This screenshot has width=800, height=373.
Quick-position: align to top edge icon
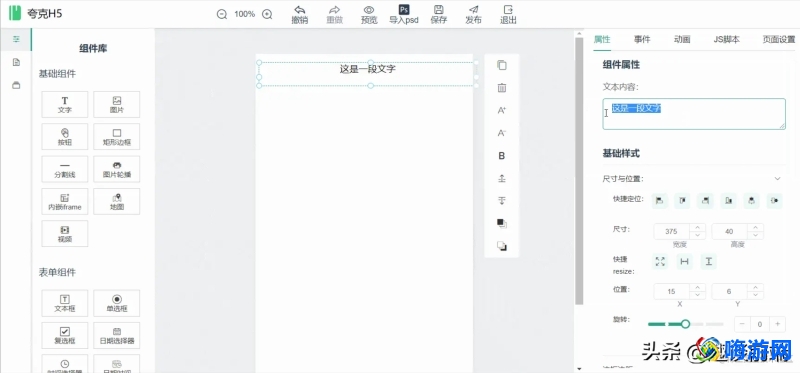click(682, 201)
